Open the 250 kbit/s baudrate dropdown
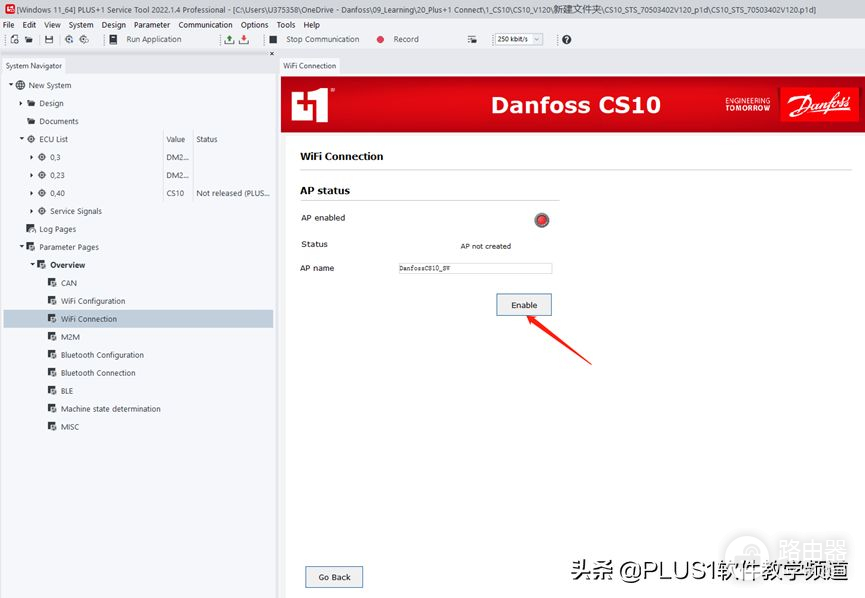865x598 pixels. [x=518, y=40]
